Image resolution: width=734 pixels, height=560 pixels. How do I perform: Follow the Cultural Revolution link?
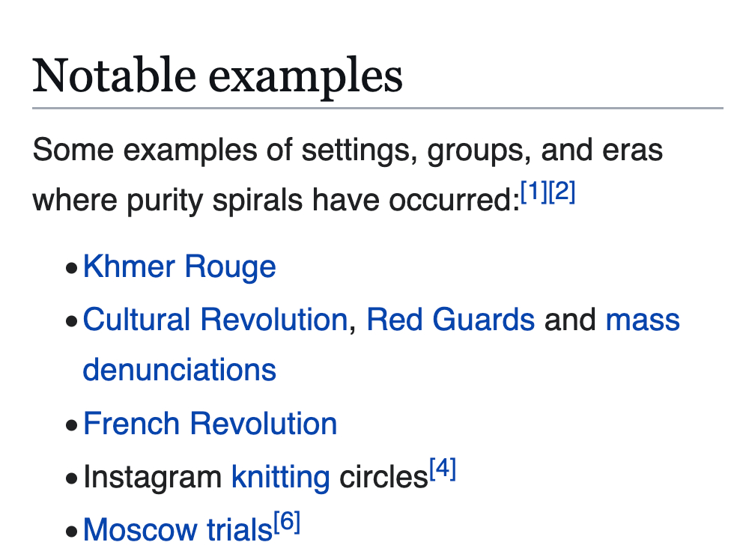(214, 320)
